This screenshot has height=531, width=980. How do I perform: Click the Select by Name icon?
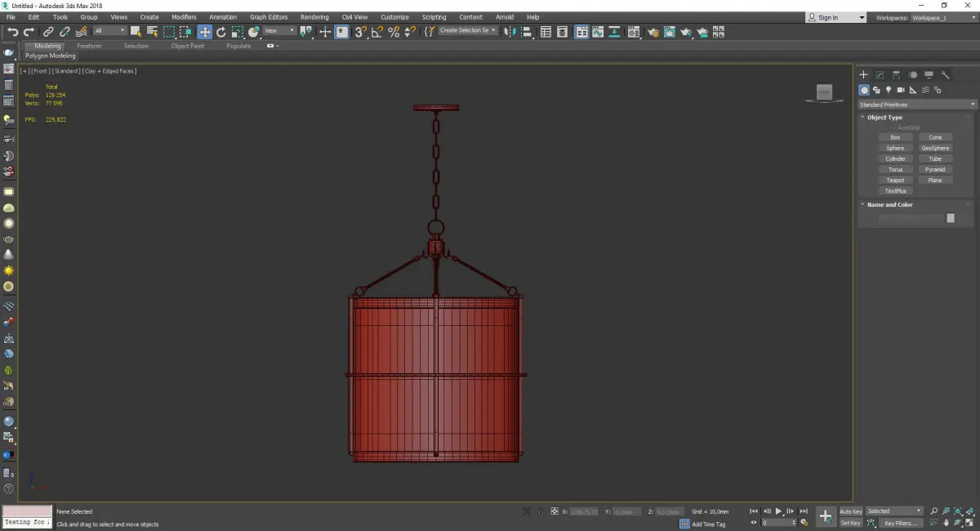(152, 32)
